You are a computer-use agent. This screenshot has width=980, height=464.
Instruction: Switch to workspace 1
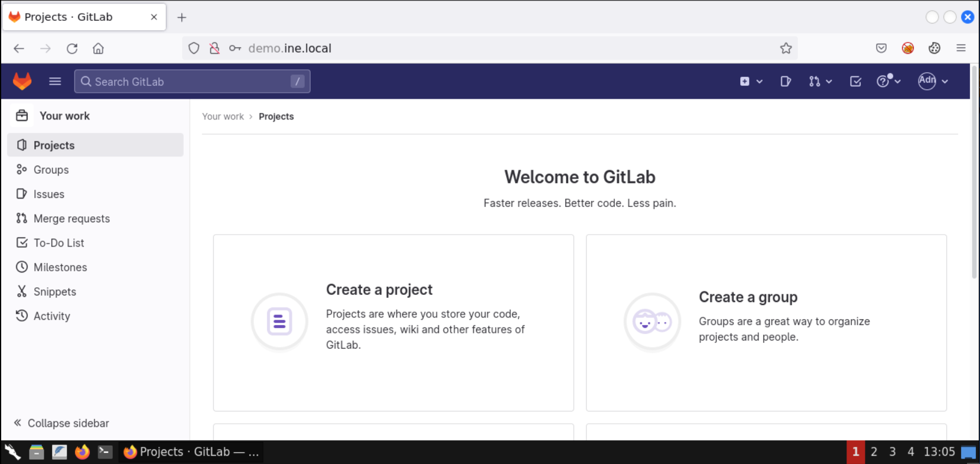click(855, 452)
